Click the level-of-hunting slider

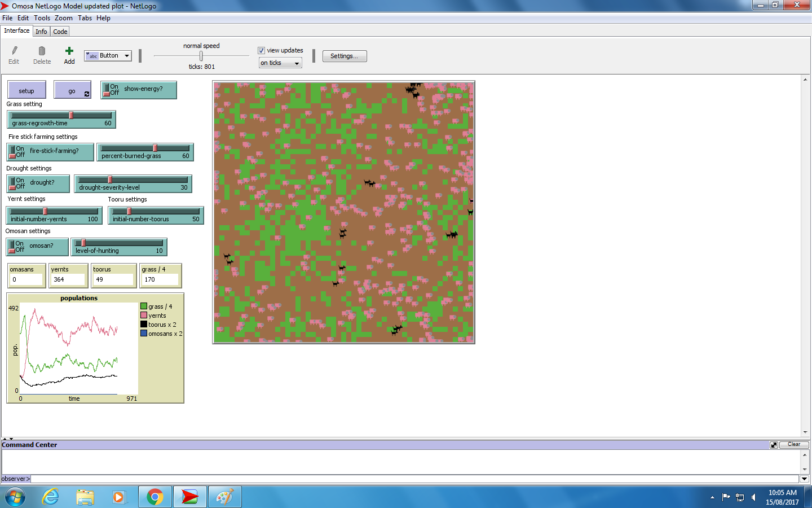pos(119,247)
